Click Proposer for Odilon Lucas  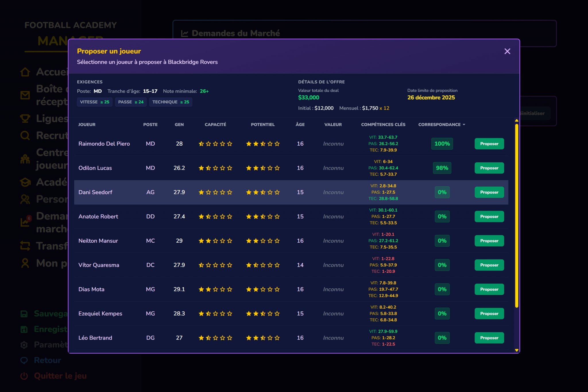point(489,168)
